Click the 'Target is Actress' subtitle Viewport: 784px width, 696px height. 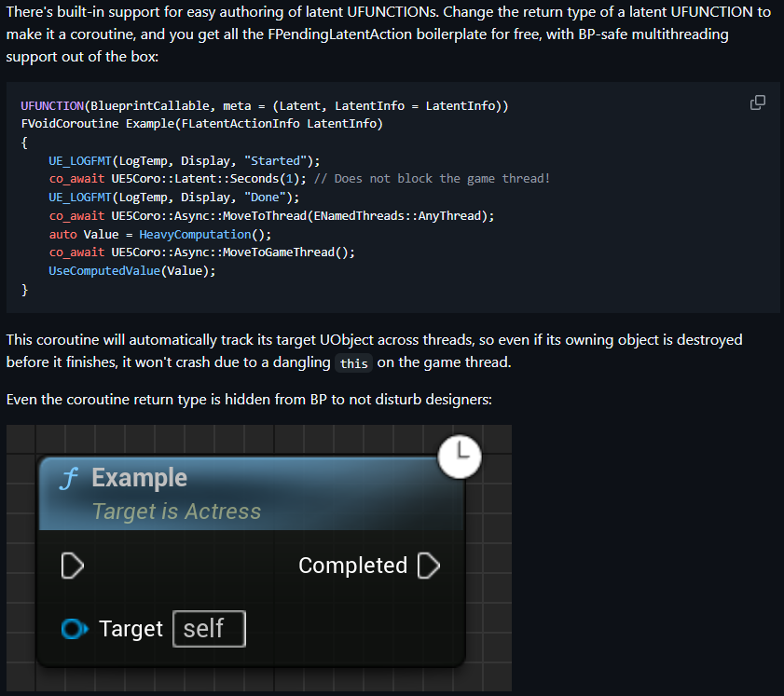click(x=176, y=512)
